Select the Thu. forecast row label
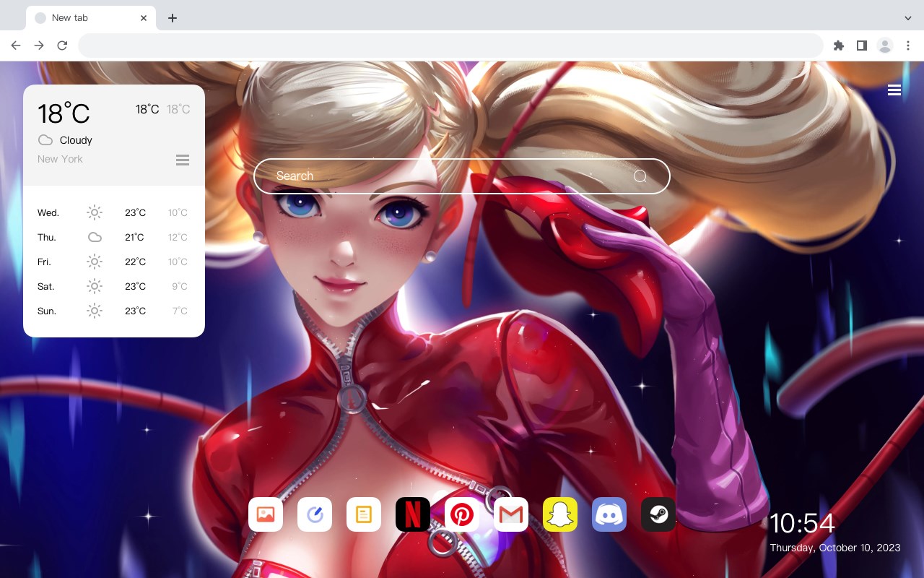 click(47, 237)
